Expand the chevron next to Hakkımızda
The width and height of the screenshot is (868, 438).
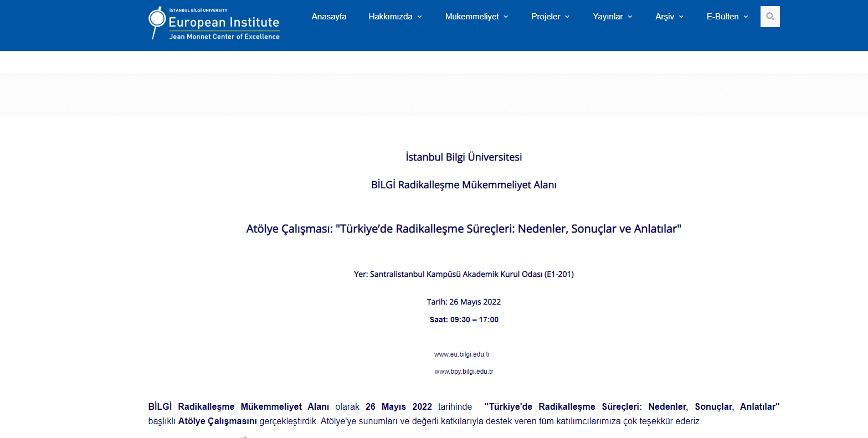point(419,17)
